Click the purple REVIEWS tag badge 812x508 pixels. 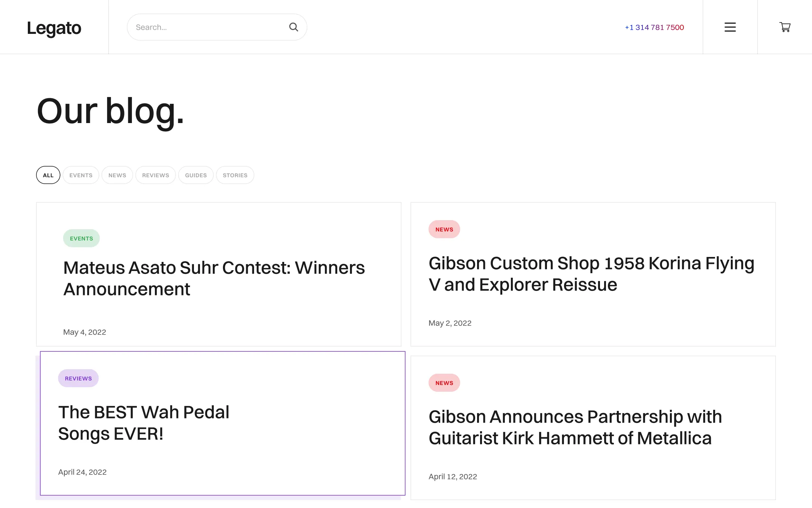[78, 378]
